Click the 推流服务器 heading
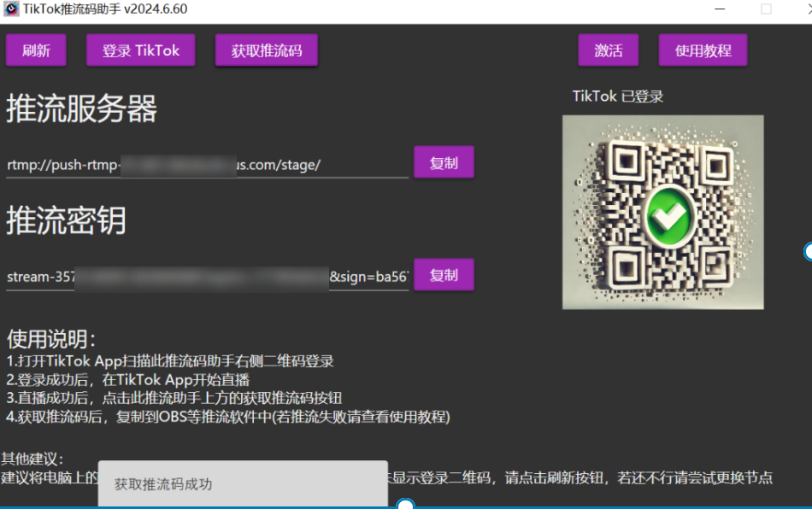The height and width of the screenshot is (509, 812). click(x=81, y=108)
